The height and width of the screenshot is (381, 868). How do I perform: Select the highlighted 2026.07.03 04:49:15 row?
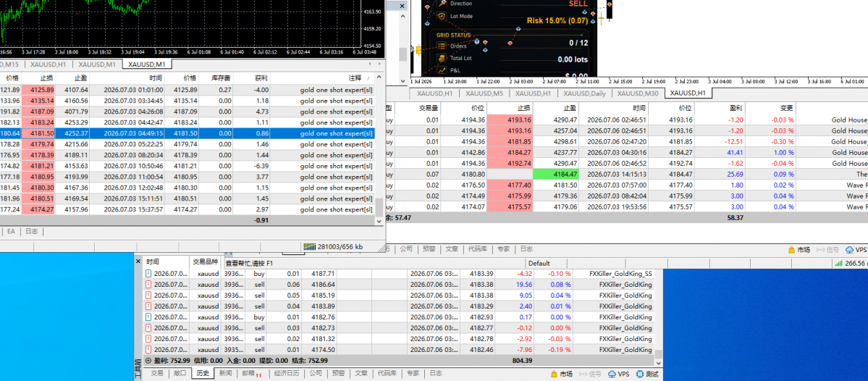pyautogui.click(x=187, y=133)
